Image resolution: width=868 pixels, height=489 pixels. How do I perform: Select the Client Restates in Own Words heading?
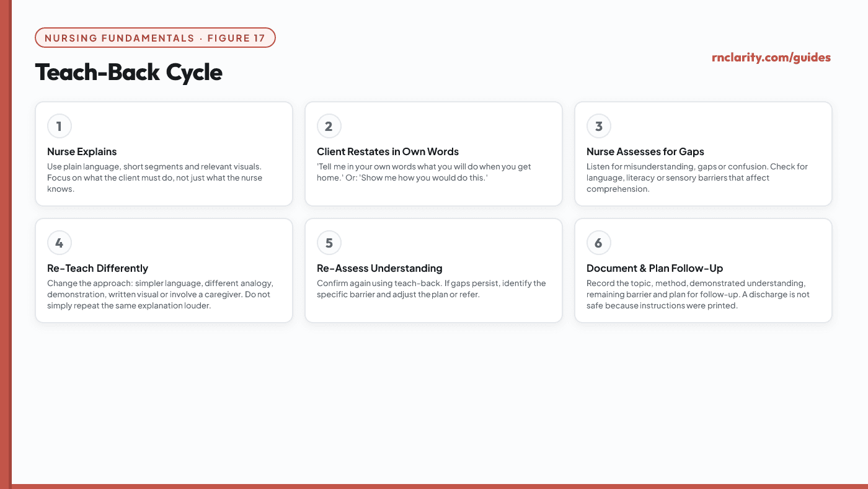pos(387,152)
